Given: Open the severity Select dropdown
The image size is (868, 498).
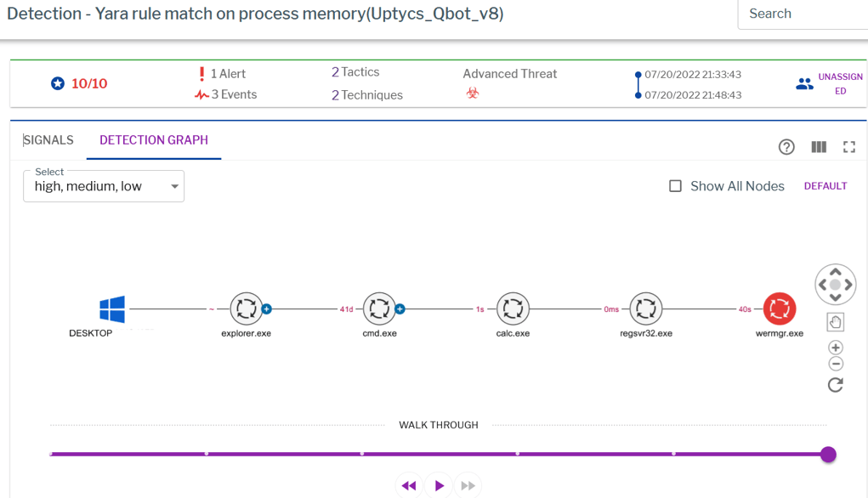Looking at the screenshot, I should coord(104,186).
